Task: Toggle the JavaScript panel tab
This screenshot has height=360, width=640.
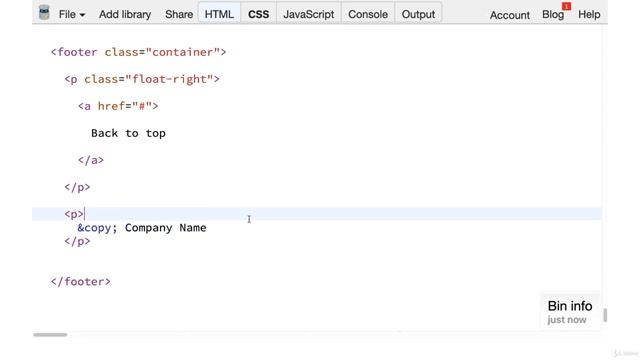Action: (x=309, y=13)
